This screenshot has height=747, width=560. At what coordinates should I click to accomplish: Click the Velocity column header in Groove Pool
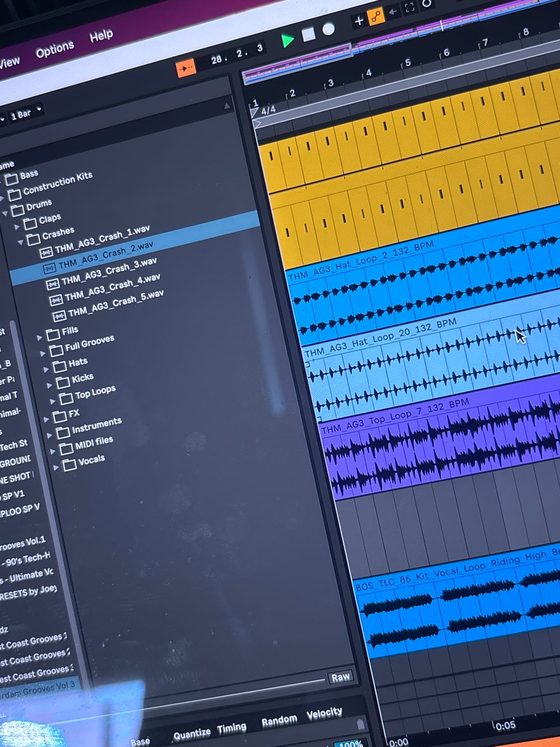[x=324, y=714]
